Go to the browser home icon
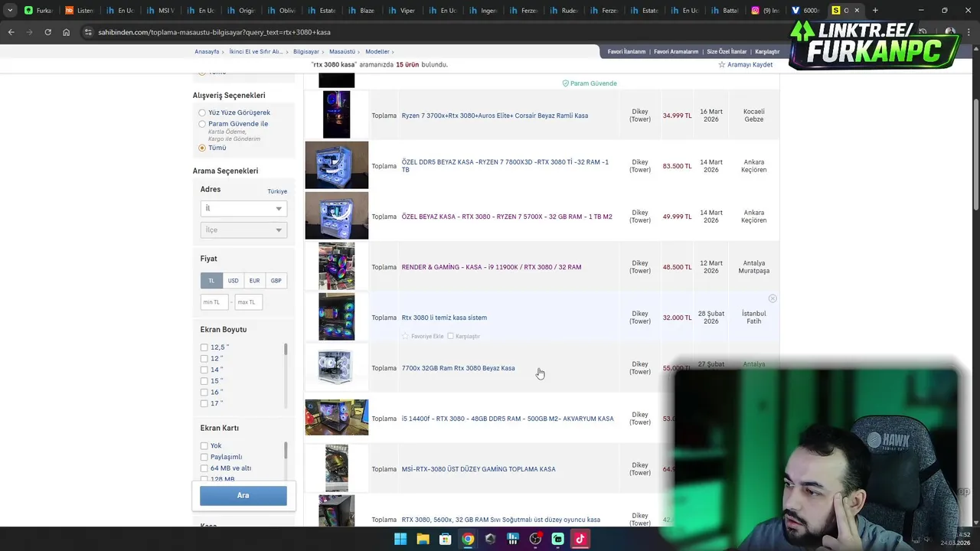This screenshot has width=980, height=551. click(67, 32)
